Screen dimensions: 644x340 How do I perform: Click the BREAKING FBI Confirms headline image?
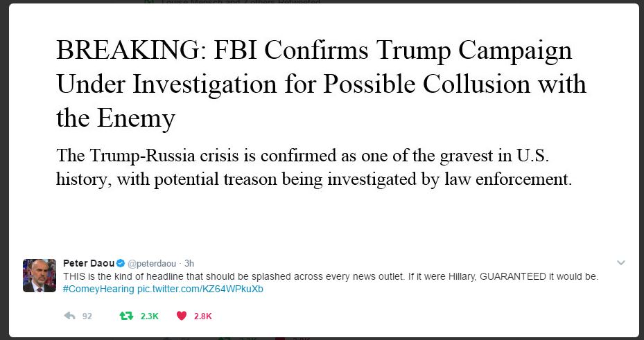point(321,84)
